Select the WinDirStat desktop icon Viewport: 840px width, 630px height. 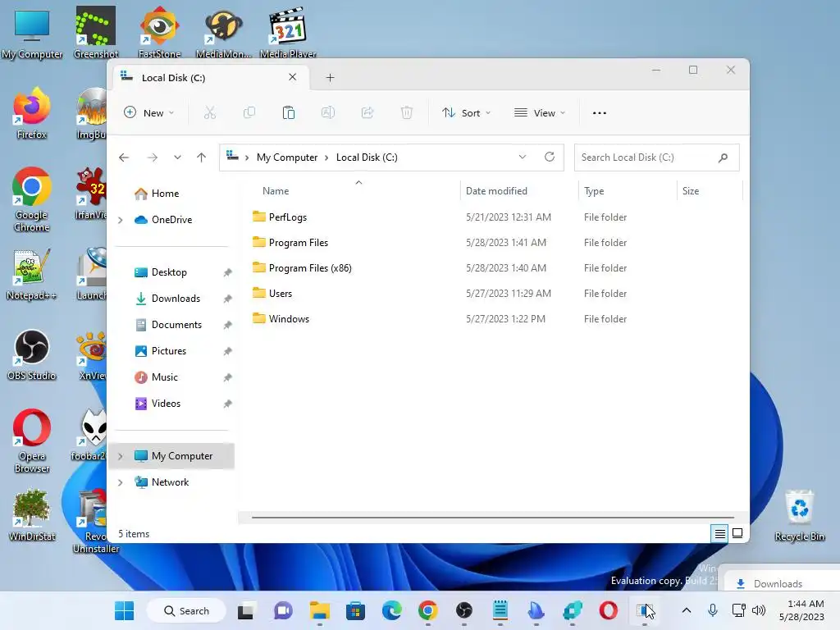tap(32, 515)
